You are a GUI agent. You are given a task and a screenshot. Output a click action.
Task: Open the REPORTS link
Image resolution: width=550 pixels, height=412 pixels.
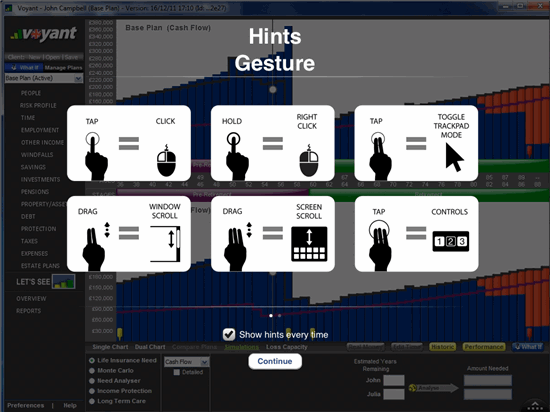(x=28, y=311)
